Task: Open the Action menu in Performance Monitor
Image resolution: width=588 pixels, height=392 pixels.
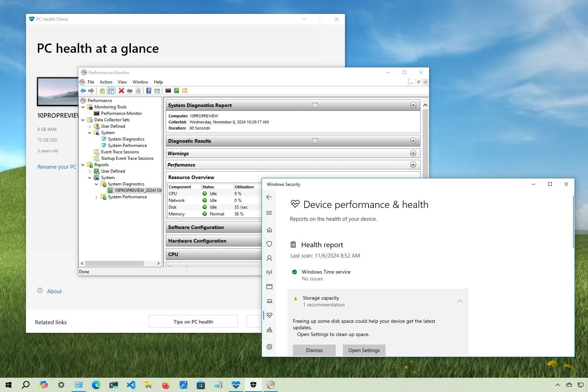Action: click(x=105, y=82)
